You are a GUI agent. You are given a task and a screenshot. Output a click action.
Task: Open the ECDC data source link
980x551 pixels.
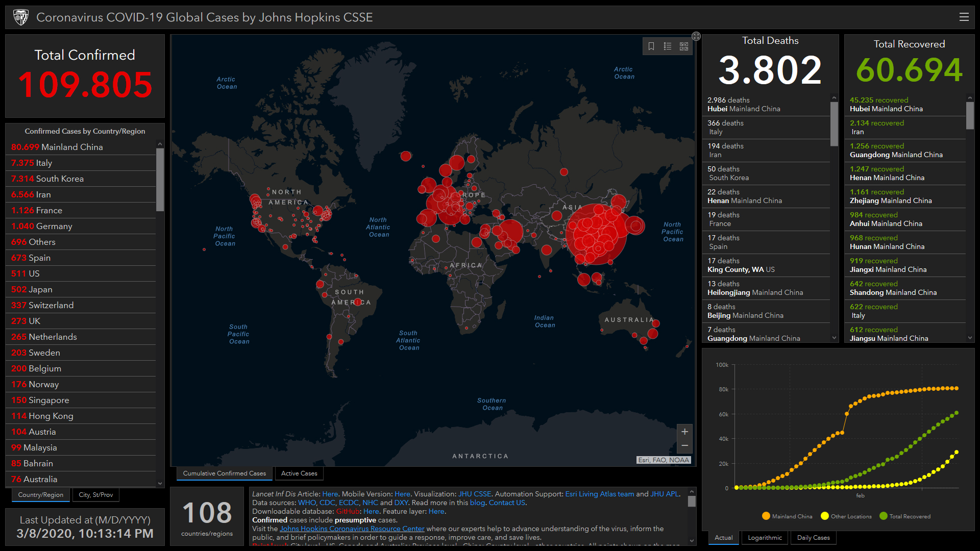pos(349,503)
